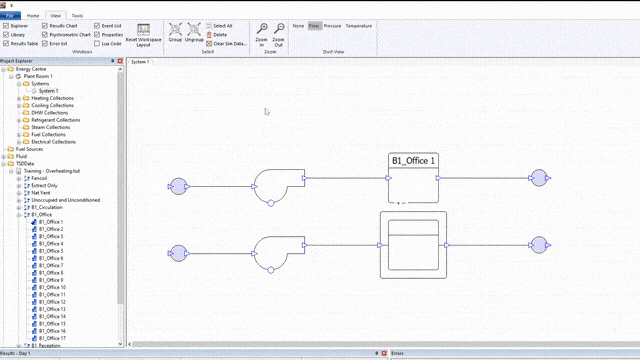Collapse the B1_Office tree node
This screenshot has width=640, height=360.
[19, 215]
